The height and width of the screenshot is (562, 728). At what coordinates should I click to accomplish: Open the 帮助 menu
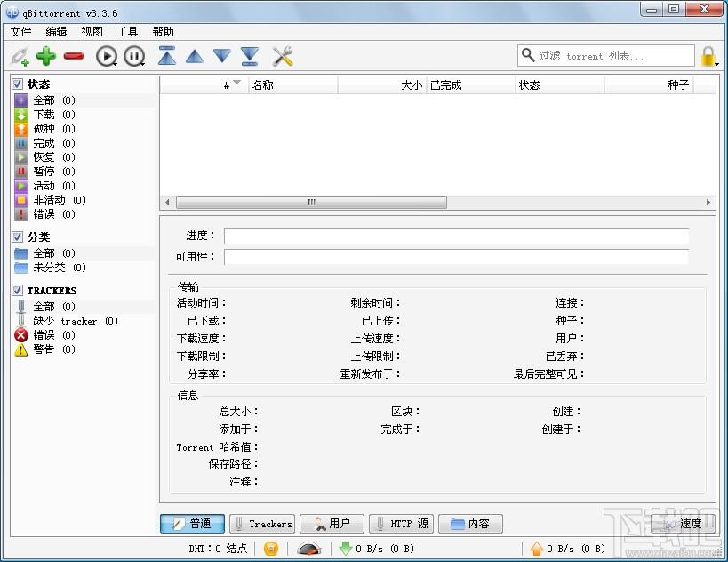click(163, 32)
